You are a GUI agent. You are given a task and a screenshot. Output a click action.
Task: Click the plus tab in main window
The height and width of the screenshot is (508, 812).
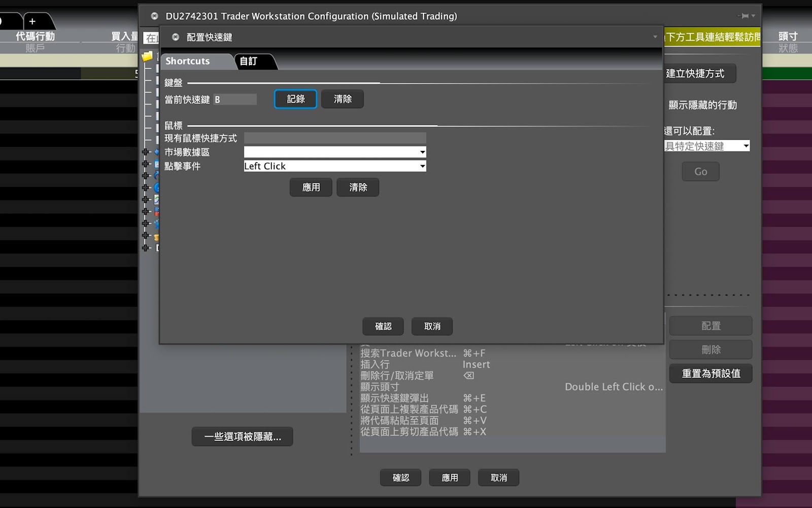(x=32, y=21)
